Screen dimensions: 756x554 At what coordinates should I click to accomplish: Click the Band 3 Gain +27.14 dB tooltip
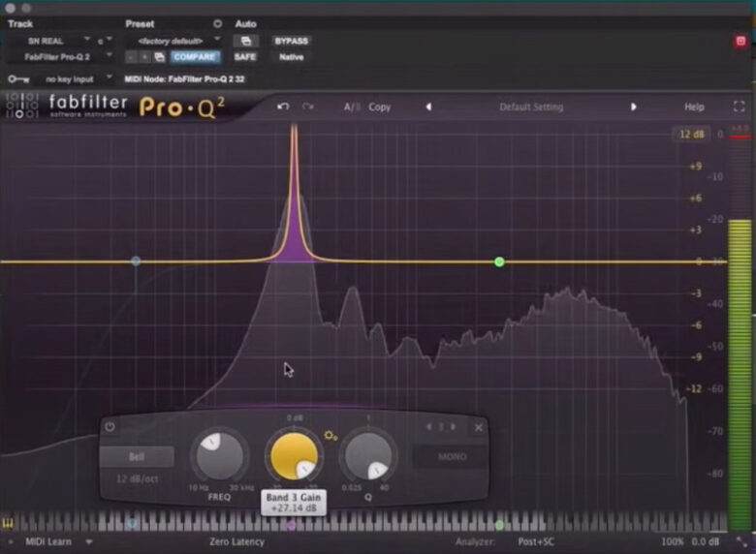pos(294,503)
